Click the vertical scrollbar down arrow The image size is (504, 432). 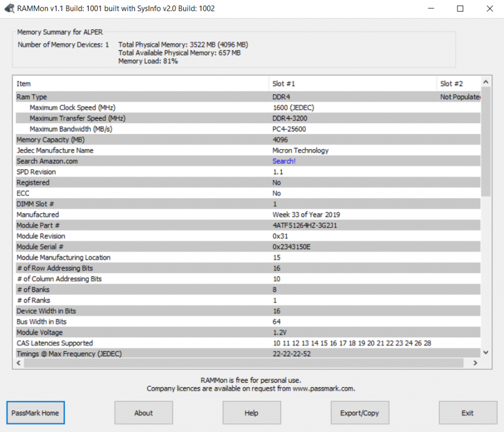[486, 352]
